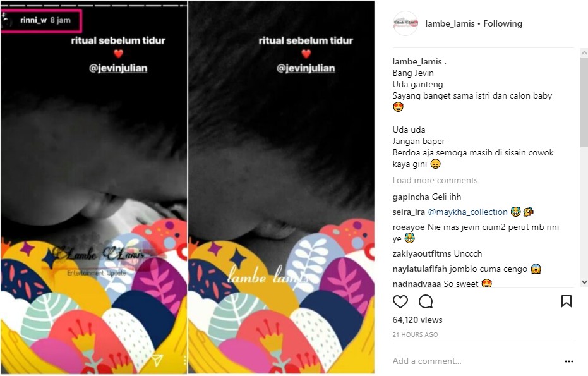Expand Load more comments
The width and height of the screenshot is (588, 376).
[x=435, y=181]
